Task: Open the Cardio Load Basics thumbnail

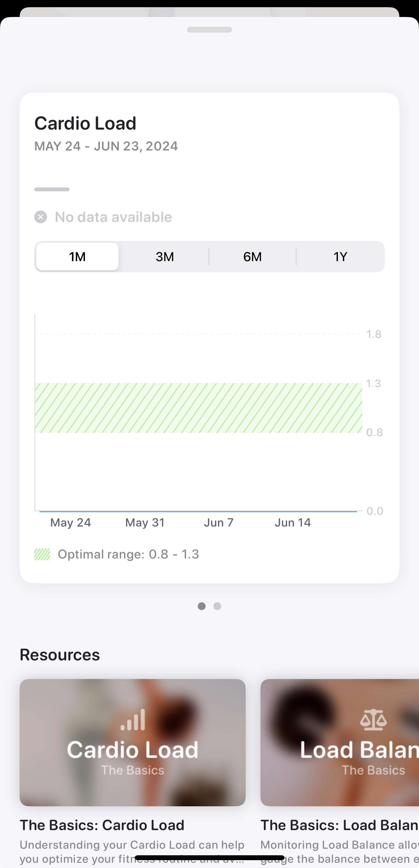Action: (133, 743)
